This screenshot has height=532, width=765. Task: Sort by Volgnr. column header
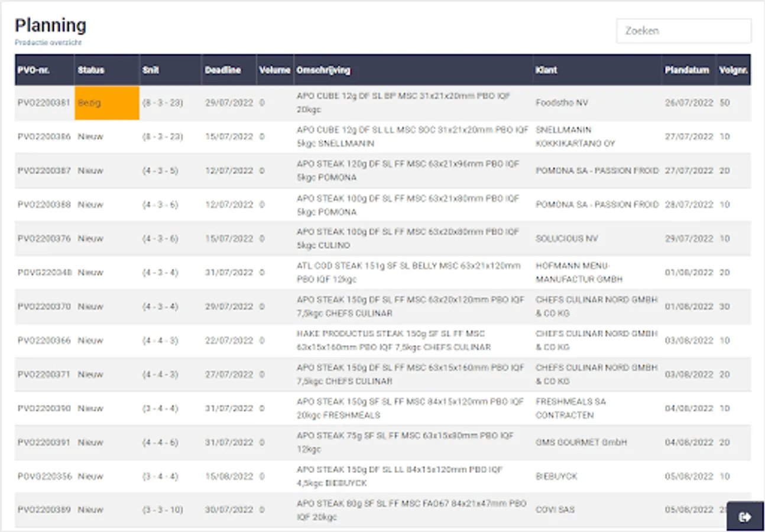[734, 70]
